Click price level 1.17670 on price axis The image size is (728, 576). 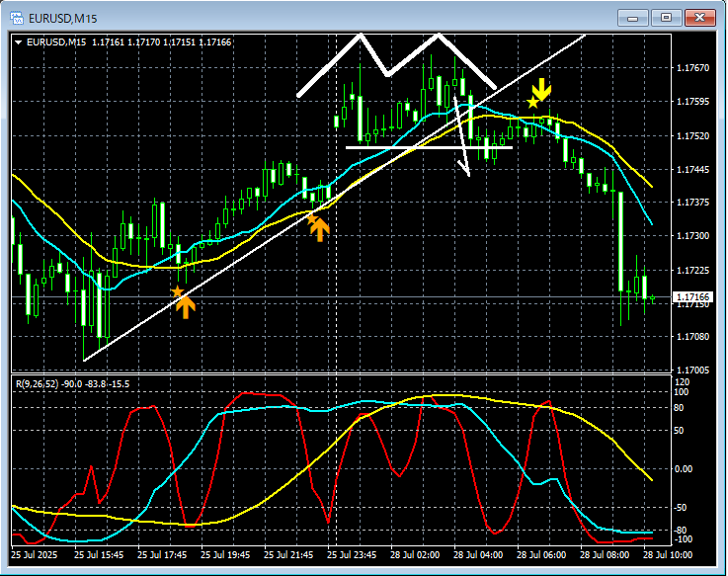click(x=692, y=68)
